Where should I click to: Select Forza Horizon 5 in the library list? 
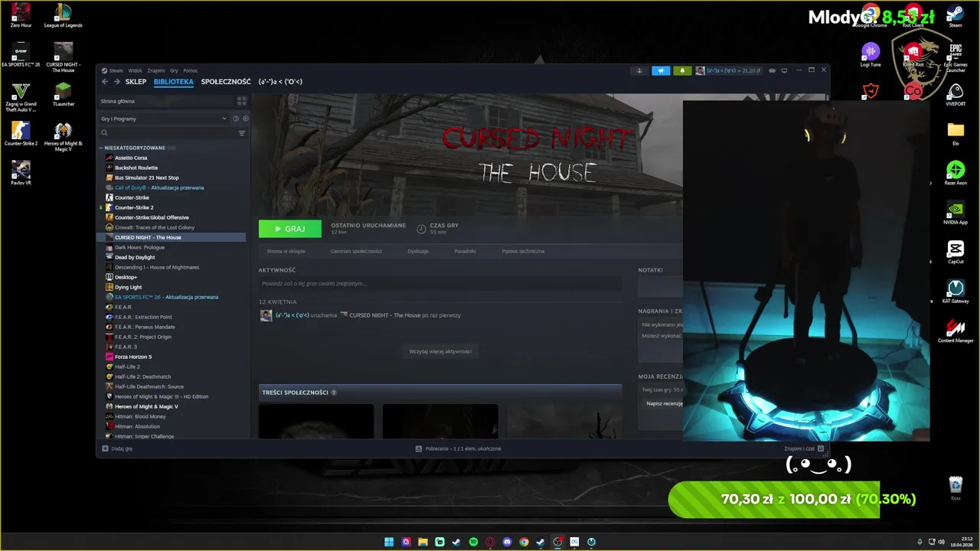pos(133,357)
